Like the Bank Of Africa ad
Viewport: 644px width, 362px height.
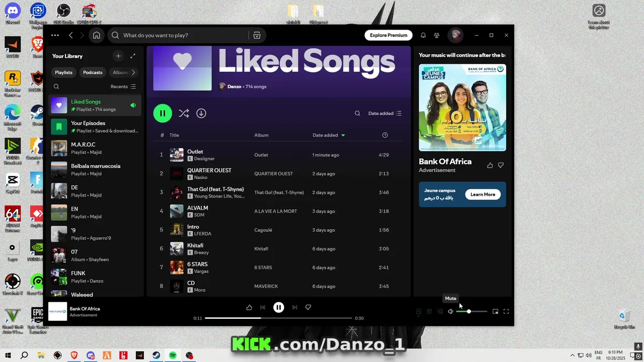click(x=490, y=165)
